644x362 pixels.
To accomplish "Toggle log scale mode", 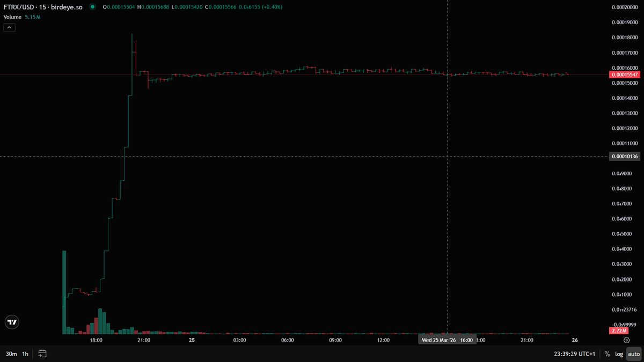I will pyautogui.click(x=619, y=354).
